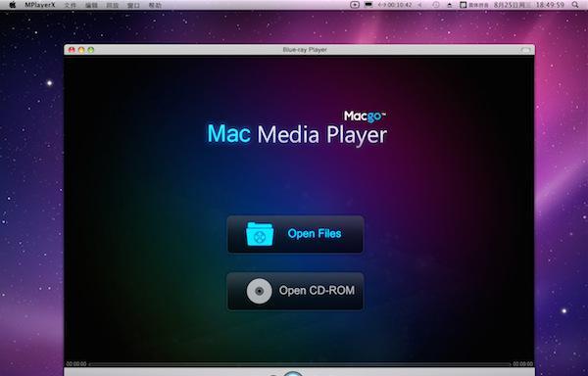Click the Open Files button
The width and height of the screenshot is (588, 376).
pyautogui.click(x=295, y=234)
